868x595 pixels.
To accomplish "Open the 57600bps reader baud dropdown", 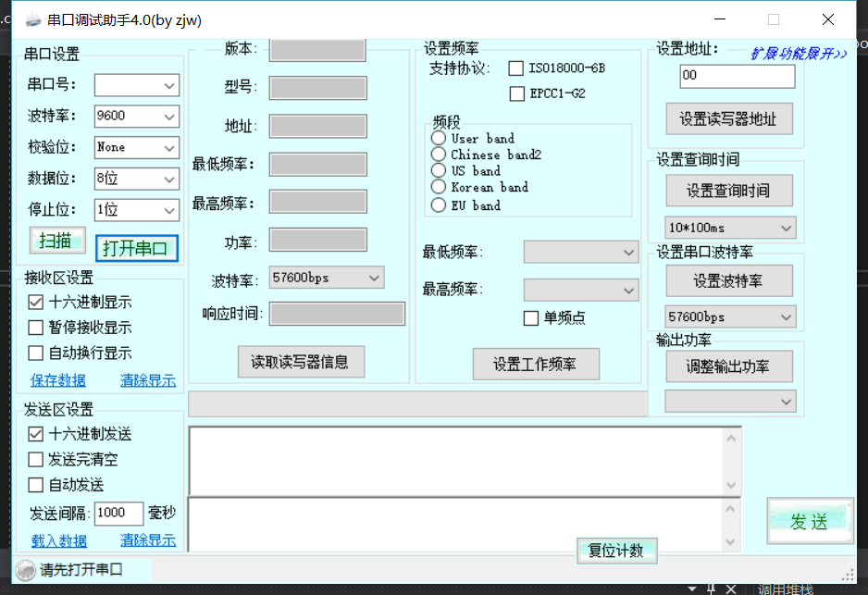I will [327, 278].
